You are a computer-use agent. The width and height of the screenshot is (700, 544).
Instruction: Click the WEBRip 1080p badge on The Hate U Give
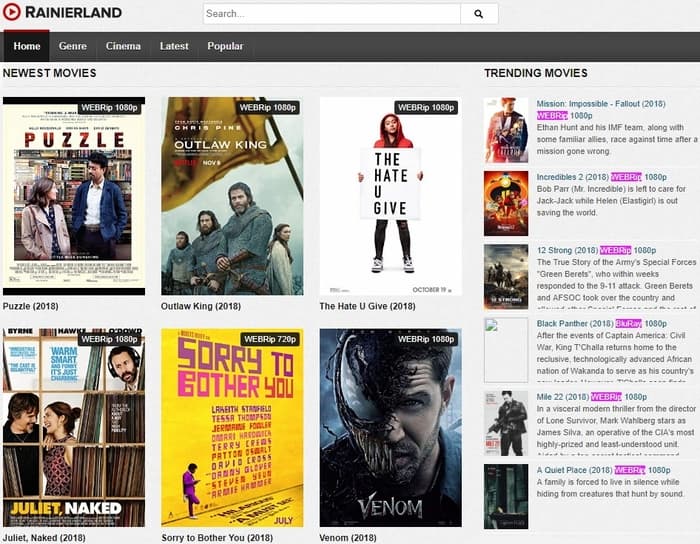(x=426, y=108)
